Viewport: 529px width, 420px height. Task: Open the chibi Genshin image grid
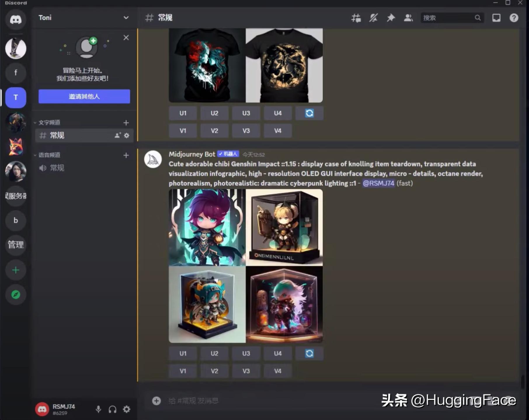coord(246,266)
